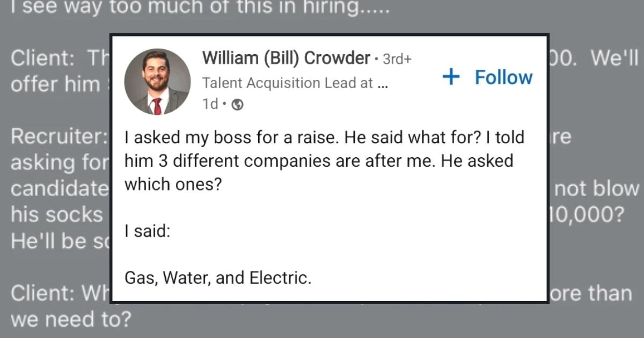Click the 'not blow' text on the right

tap(597, 189)
